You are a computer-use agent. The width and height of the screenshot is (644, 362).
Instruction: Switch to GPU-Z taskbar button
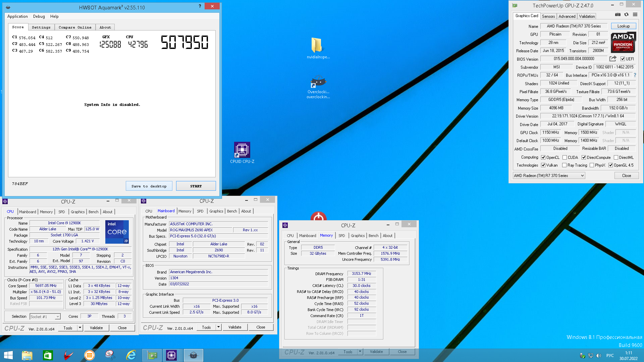152,355
